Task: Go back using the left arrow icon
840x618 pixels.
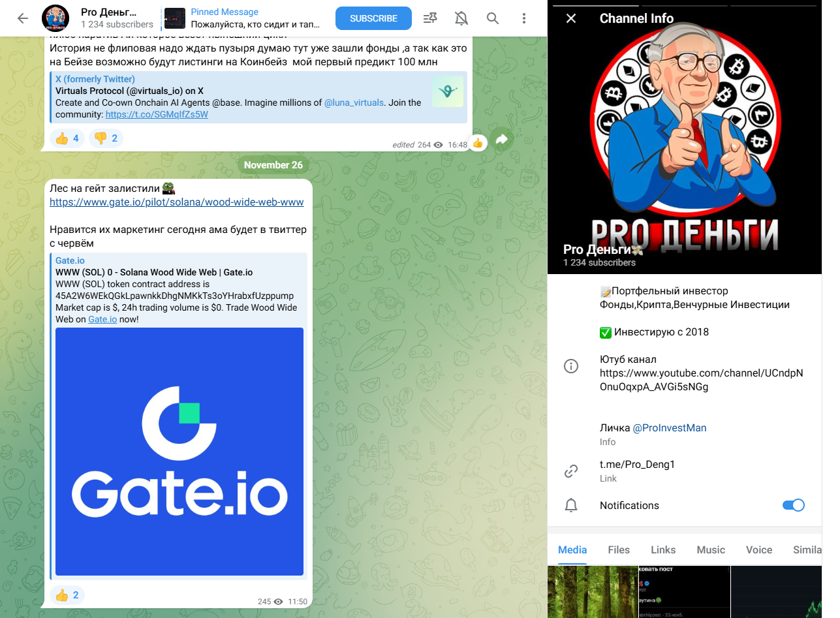Action: point(23,18)
